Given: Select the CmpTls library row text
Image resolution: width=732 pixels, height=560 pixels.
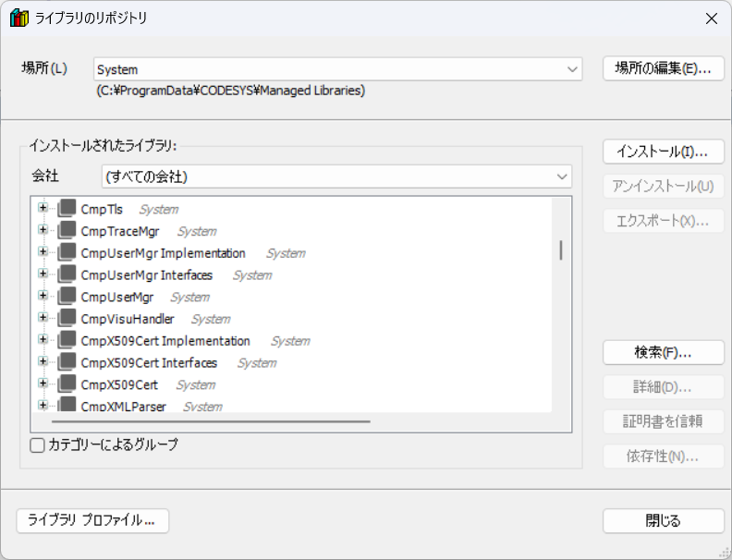Looking at the screenshot, I should coord(102,209).
